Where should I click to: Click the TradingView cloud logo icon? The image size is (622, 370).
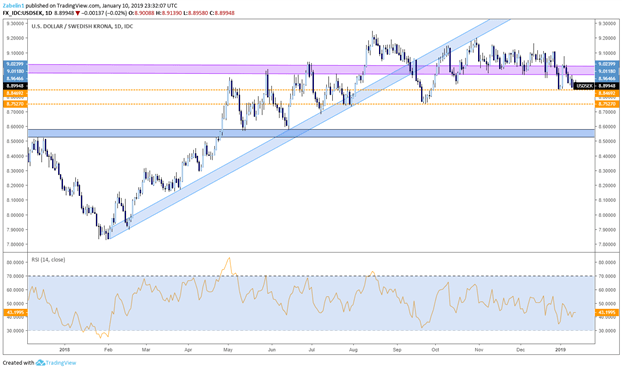point(40,362)
